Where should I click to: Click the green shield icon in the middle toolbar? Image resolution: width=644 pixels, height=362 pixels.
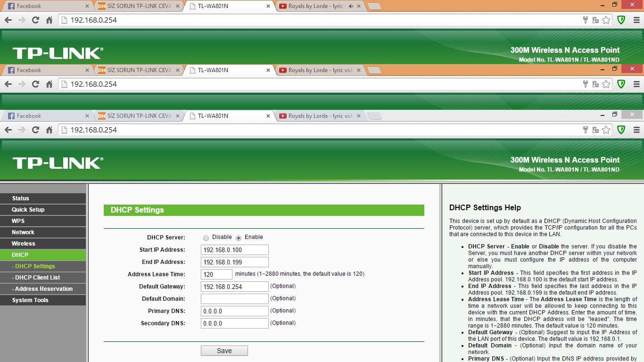(621, 84)
